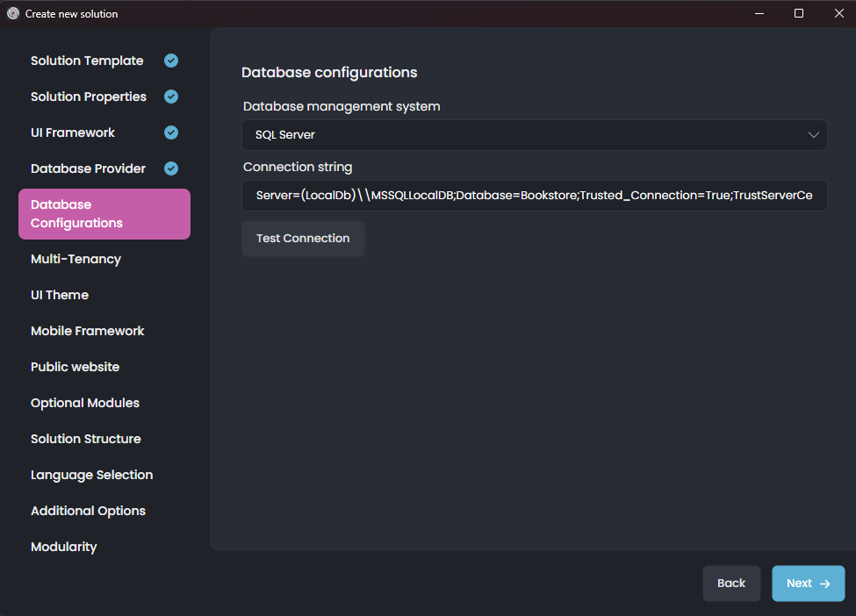Go to the Optional Modules step
This screenshot has width=856, height=616.
[84, 403]
